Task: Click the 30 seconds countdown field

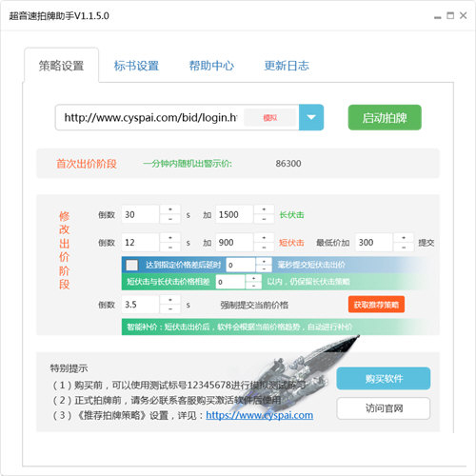Action: tap(140, 214)
